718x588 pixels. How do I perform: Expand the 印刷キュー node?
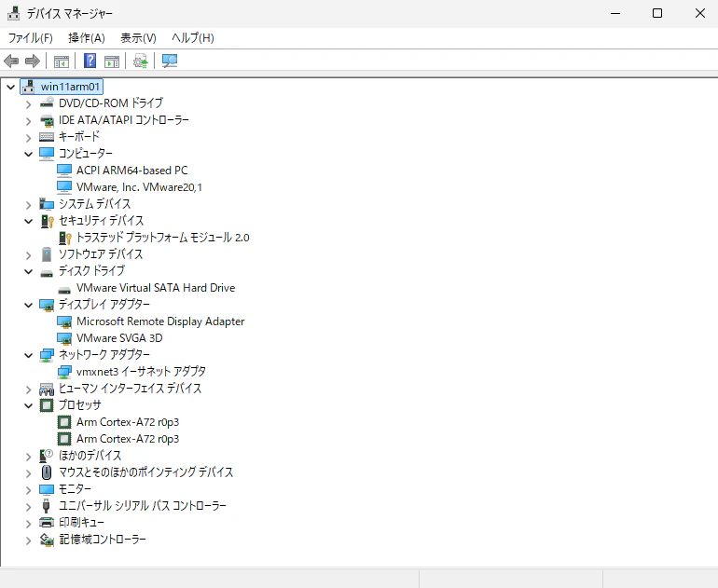point(28,524)
